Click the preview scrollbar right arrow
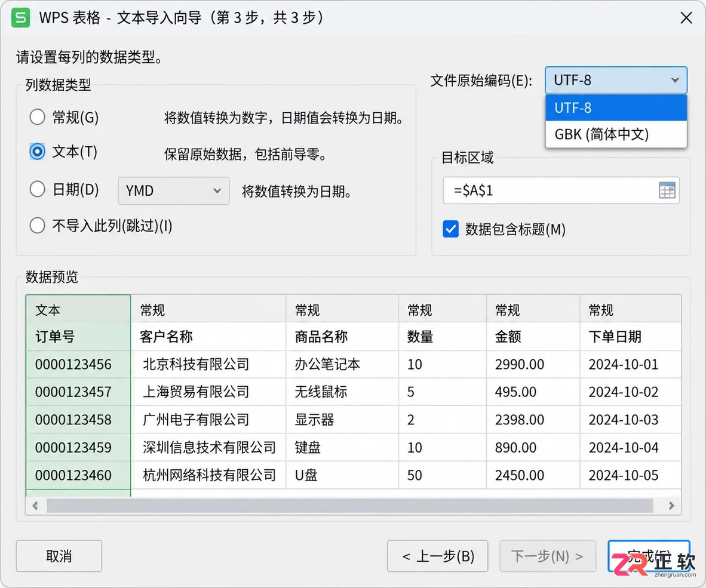Screen dimensions: 706x588 pos(671,506)
